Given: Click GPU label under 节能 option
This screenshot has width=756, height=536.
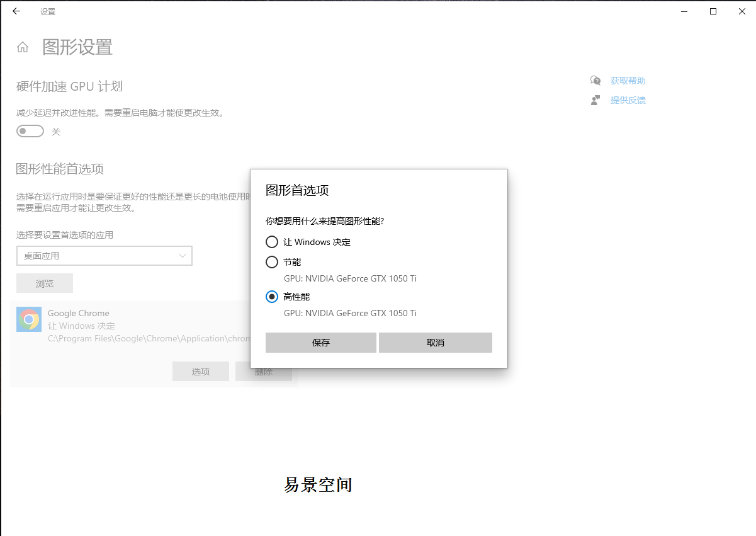Looking at the screenshot, I should click(x=350, y=278).
